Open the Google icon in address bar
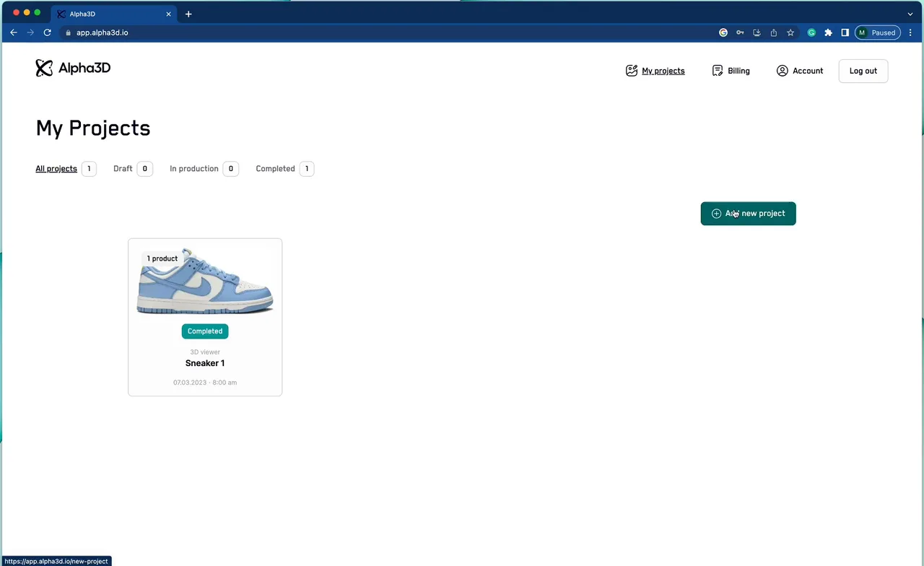Screen dimensions: 924x566 (x=723, y=32)
